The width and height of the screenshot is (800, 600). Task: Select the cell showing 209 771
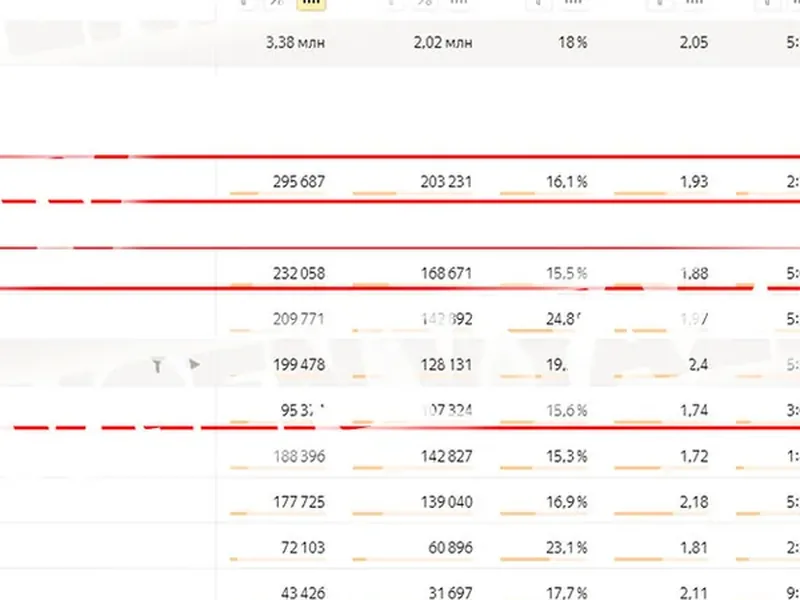click(298, 319)
